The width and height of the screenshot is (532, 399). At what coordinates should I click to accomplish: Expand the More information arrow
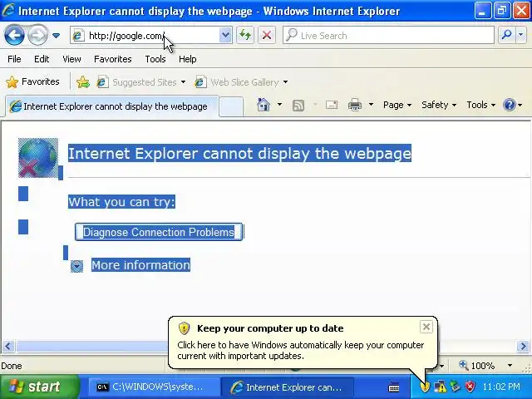tap(76, 266)
